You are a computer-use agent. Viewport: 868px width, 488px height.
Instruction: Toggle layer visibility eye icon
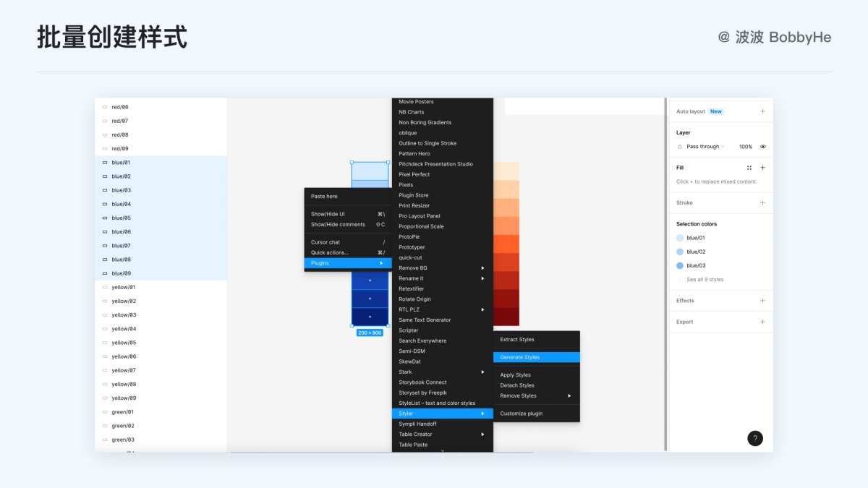point(762,147)
